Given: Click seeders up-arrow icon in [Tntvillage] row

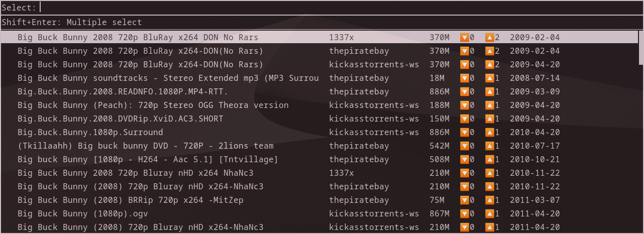Looking at the screenshot, I should point(490,159).
